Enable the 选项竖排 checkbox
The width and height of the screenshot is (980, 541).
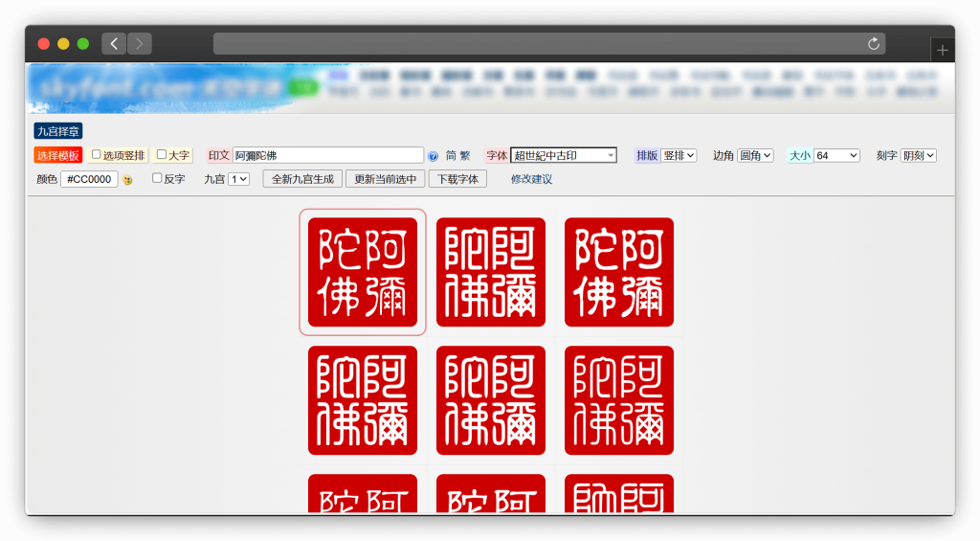97,154
